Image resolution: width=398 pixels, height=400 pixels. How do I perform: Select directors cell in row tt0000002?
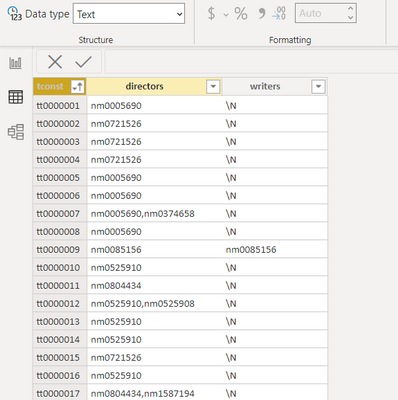pyautogui.click(x=154, y=124)
